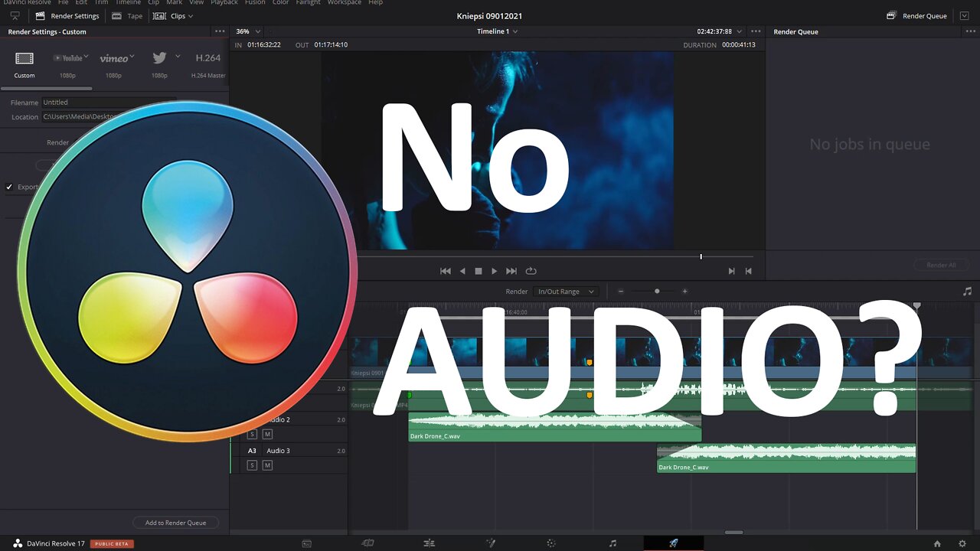Image resolution: width=980 pixels, height=551 pixels.
Task: Zoom in timeline with plus button
Action: click(x=684, y=292)
